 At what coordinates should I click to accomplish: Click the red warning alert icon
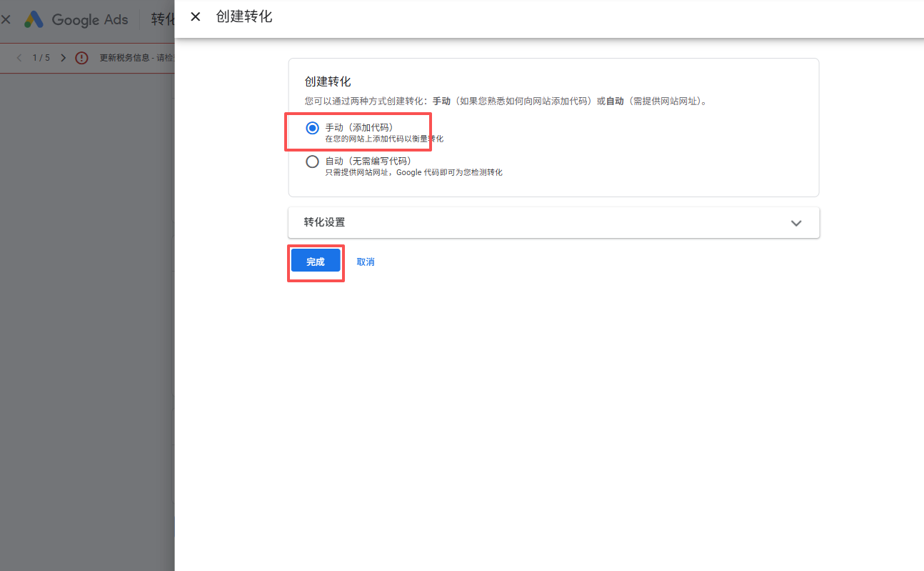[x=82, y=58]
